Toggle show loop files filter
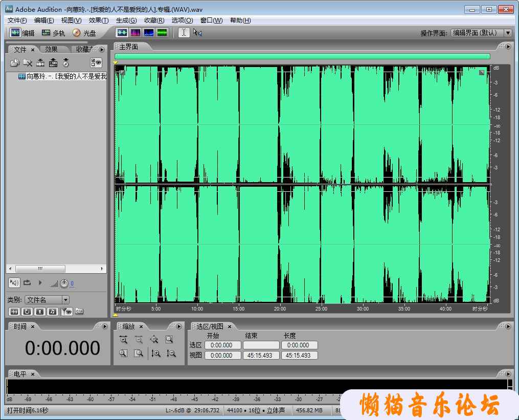 27,312
